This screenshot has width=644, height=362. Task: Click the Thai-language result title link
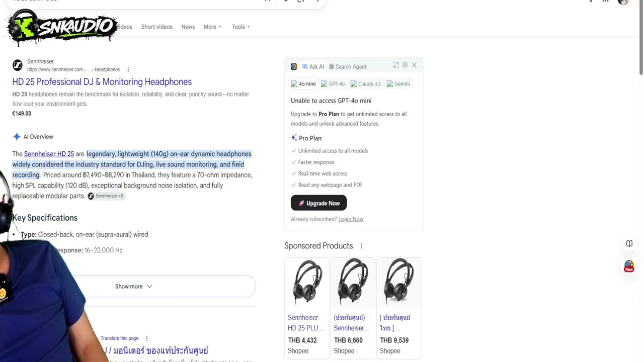pyautogui.click(x=154, y=350)
